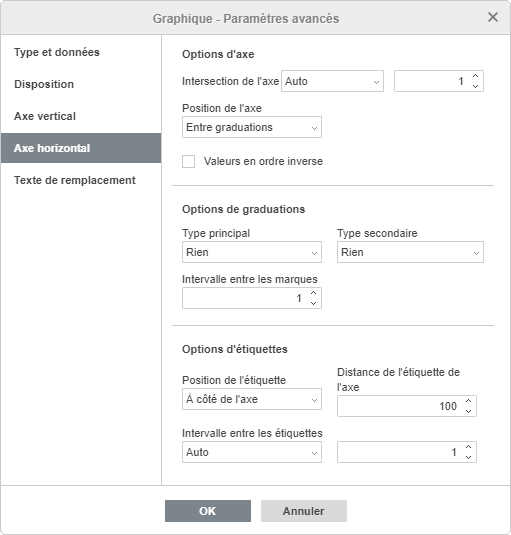Increase Distance de l'étiquette de l'axe
This screenshot has height=535, width=511.
click(x=468, y=401)
